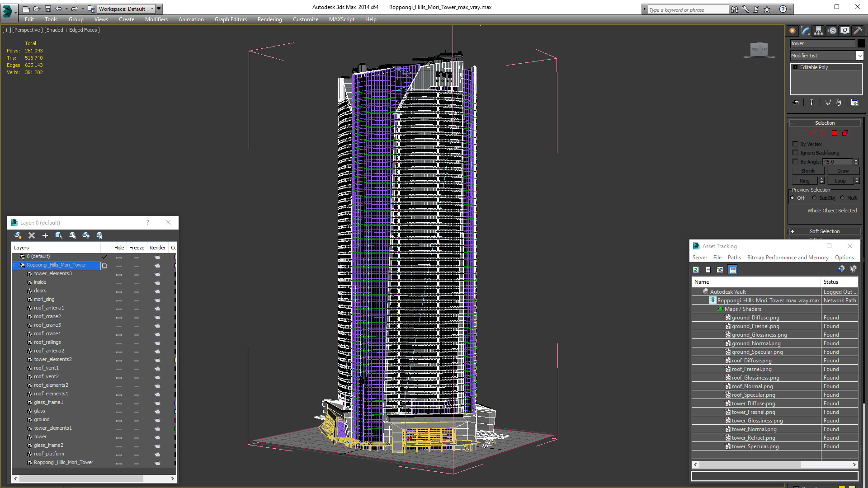Expand Editable Poly in modifier stack
The width and height of the screenshot is (868, 488).
click(x=796, y=67)
